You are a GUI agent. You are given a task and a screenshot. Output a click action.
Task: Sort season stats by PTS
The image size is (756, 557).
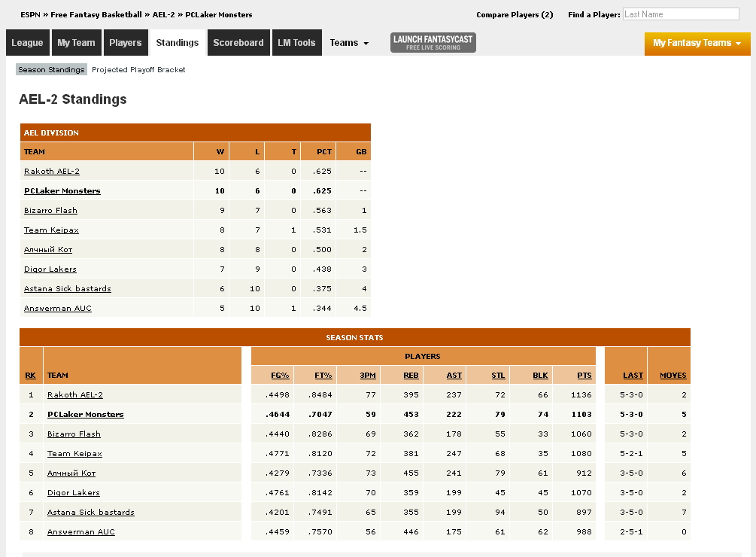point(584,375)
